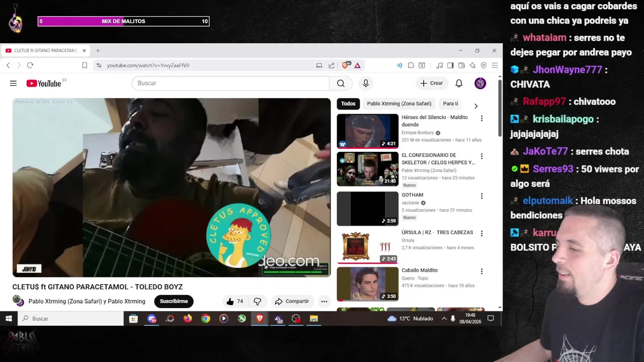Viewport: 644px width, 362px height.
Task: Click the YouTube search magnifier button
Action: 341,83
